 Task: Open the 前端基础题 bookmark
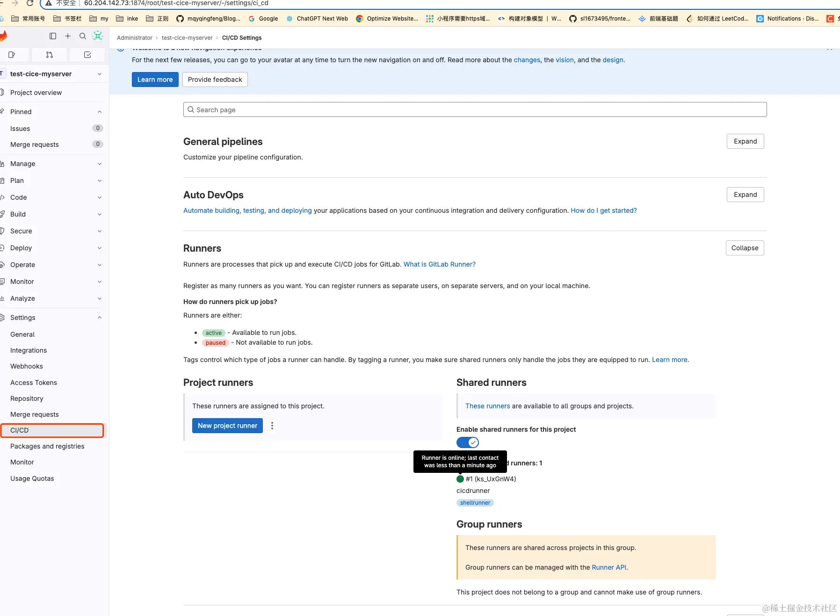point(659,19)
